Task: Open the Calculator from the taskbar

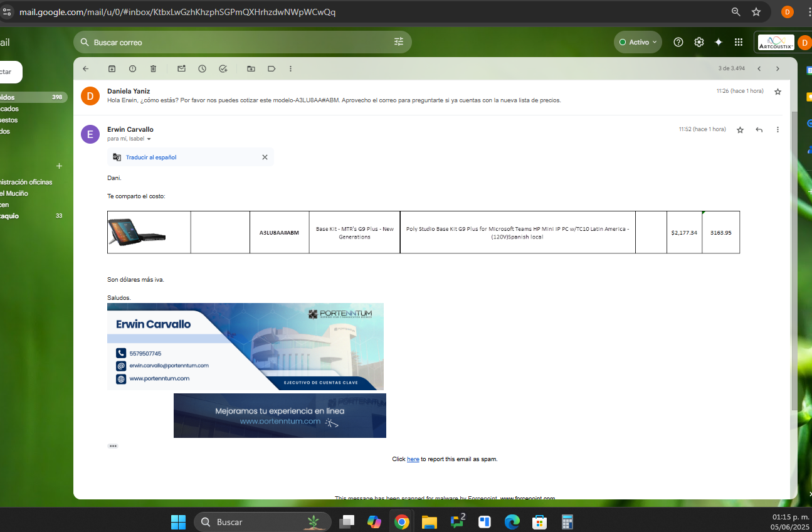Action: pos(567,521)
